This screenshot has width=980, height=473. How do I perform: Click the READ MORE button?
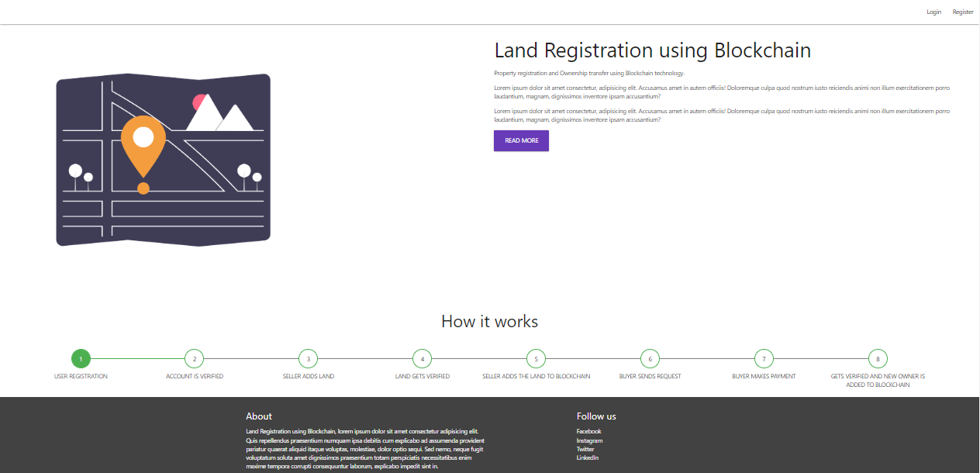[521, 140]
